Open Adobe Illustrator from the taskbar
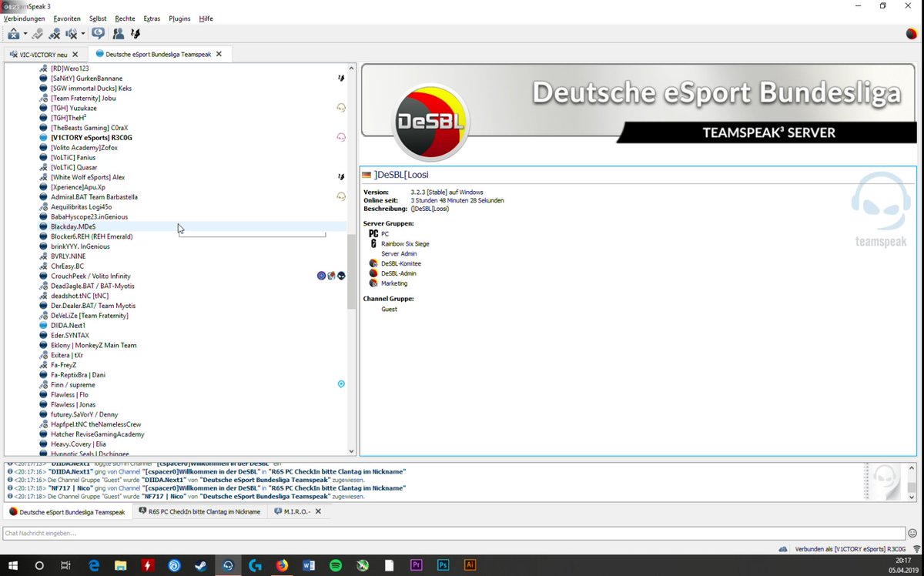The image size is (924, 576). 470,565
